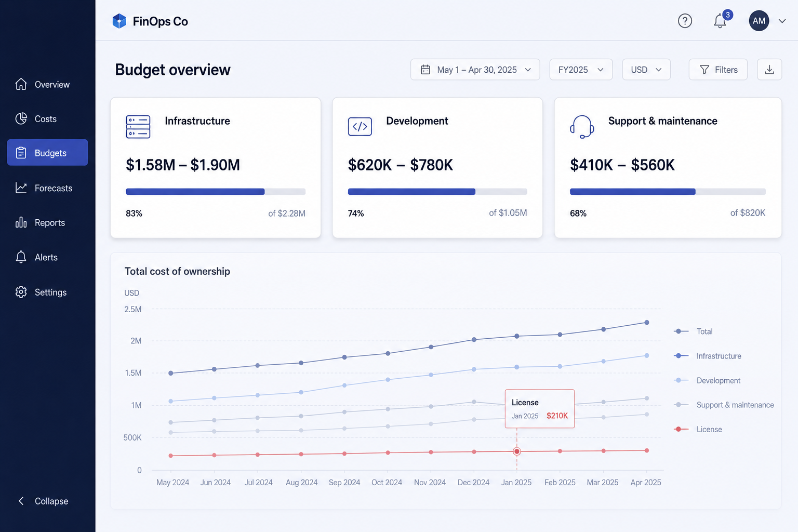Open the Infrastructure budget card title
This screenshot has width=798, height=532.
(197, 121)
